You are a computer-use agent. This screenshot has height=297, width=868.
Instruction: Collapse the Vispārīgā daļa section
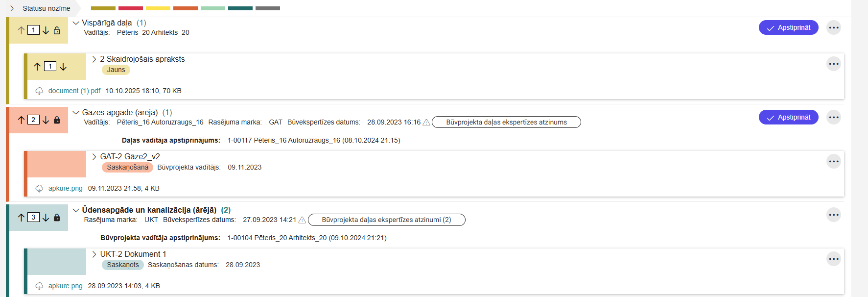(x=76, y=23)
